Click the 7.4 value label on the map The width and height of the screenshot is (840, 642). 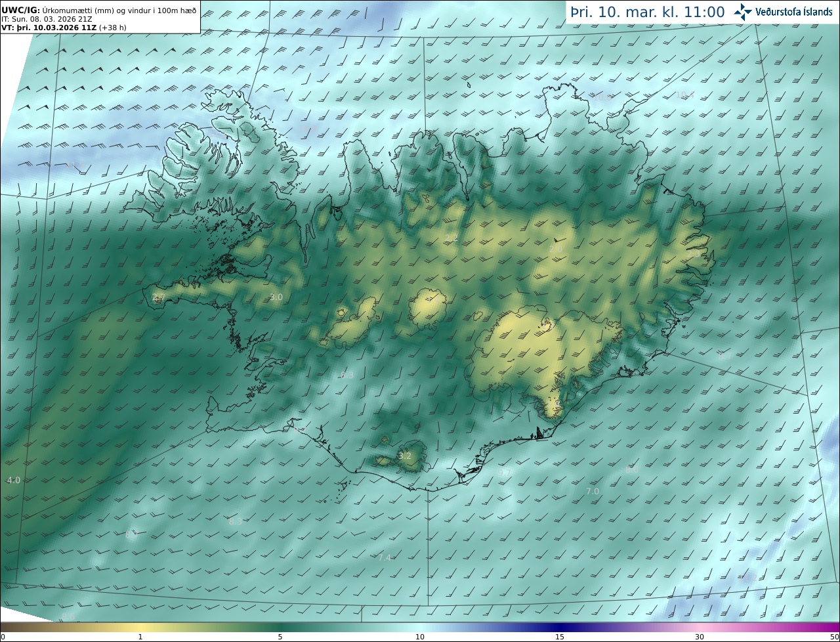point(385,557)
